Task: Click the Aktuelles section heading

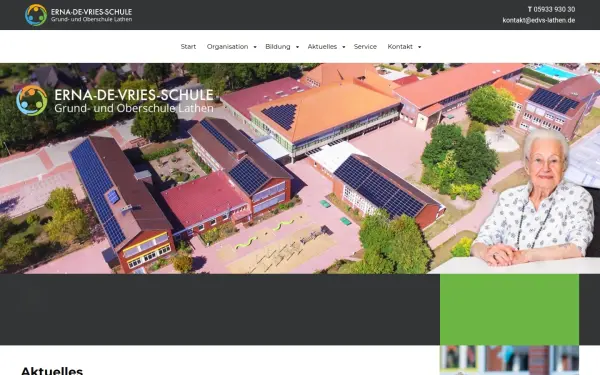Action: point(52,370)
